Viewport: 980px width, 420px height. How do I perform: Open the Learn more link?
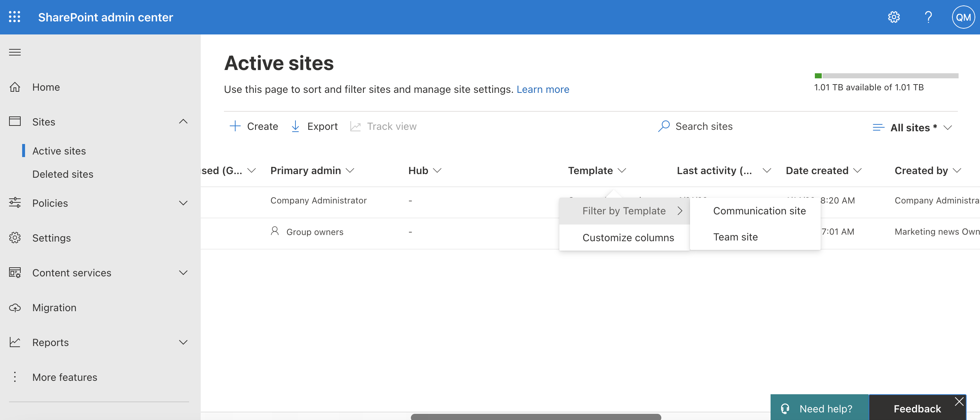(x=543, y=89)
